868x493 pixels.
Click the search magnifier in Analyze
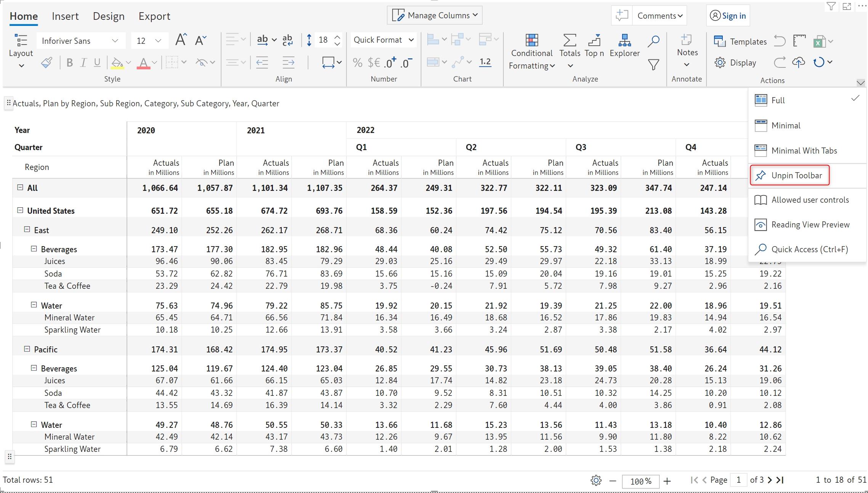point(653,41)
